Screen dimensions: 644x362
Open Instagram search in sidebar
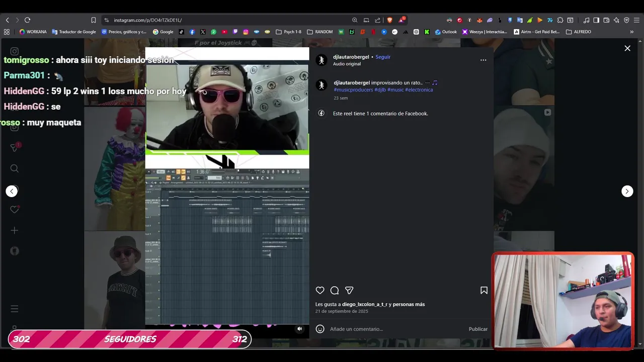coord(15,168)
